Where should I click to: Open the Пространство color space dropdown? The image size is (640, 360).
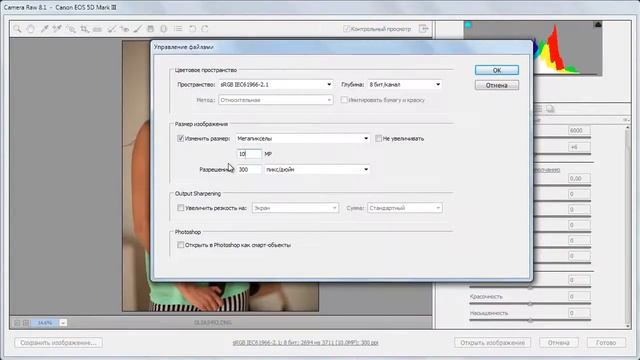click(x=276, y=84)
